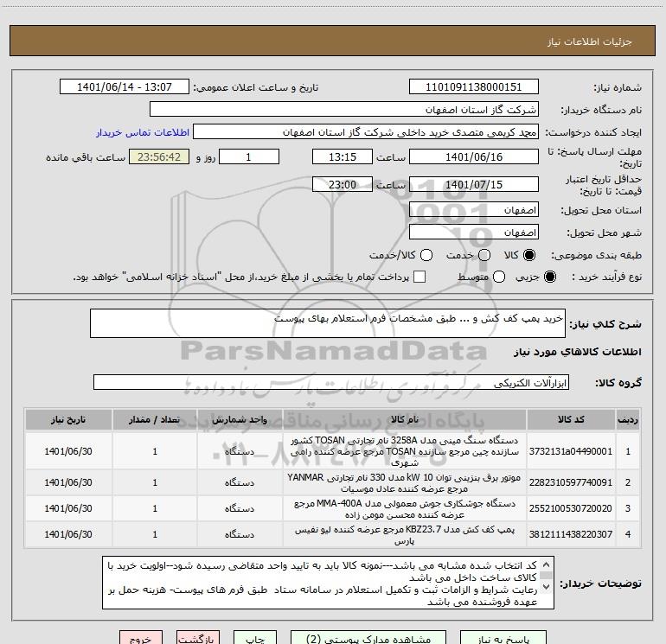666x644 pixels.
Task: Click product code 3732131a04490001
Action: (571, 451)
